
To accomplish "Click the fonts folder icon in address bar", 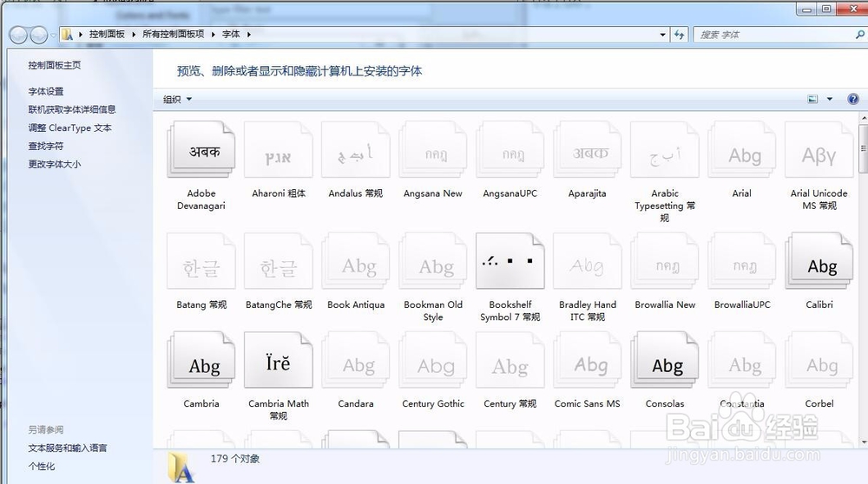I will click(x=67, y=35).
